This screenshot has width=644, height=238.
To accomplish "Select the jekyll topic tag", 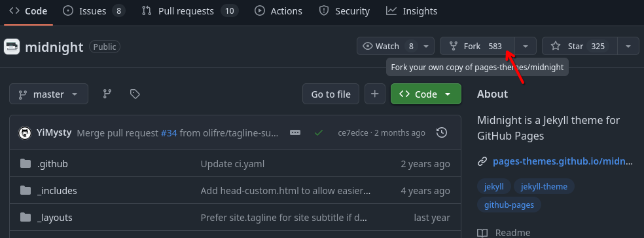I will coord(493,186).
